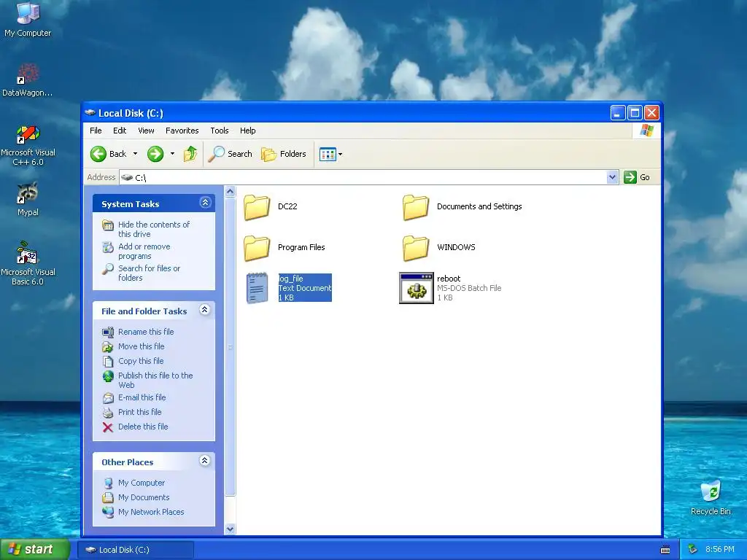
Task: Click Local Disk (C:) taskbar button
Action: tap(135, 550)
